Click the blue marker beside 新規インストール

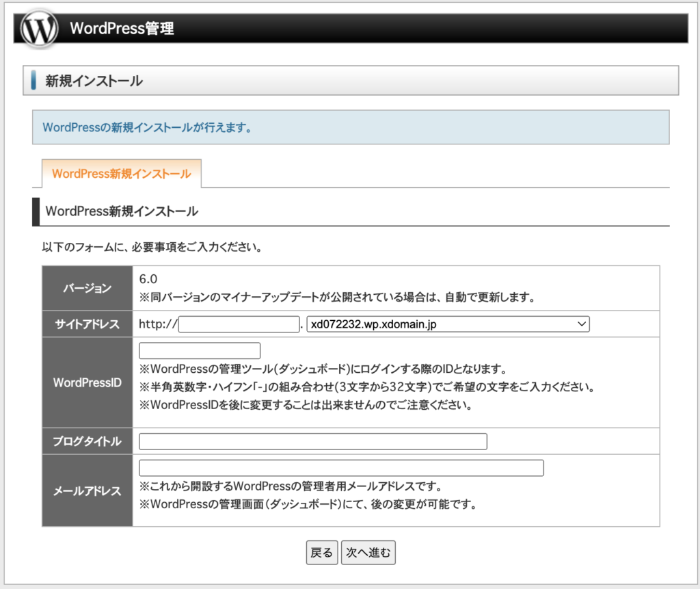[x=33, y=80]
